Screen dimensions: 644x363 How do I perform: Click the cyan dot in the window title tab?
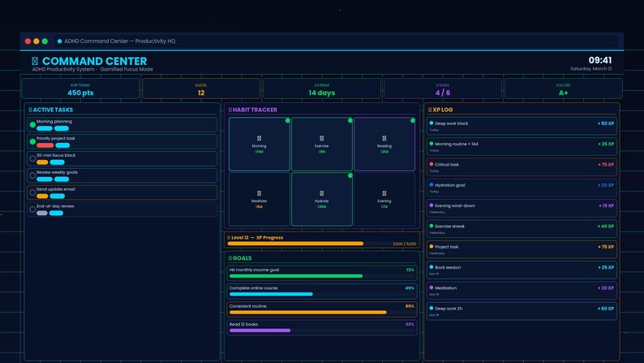59,41
